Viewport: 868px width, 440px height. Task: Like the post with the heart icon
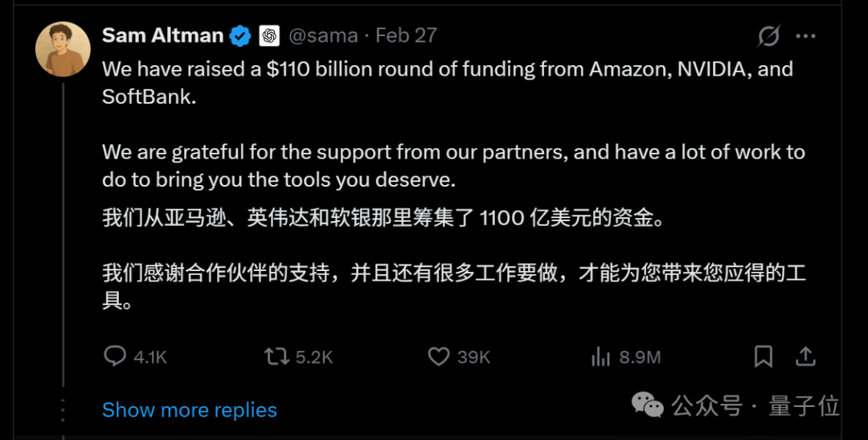(x=438, y=356)
